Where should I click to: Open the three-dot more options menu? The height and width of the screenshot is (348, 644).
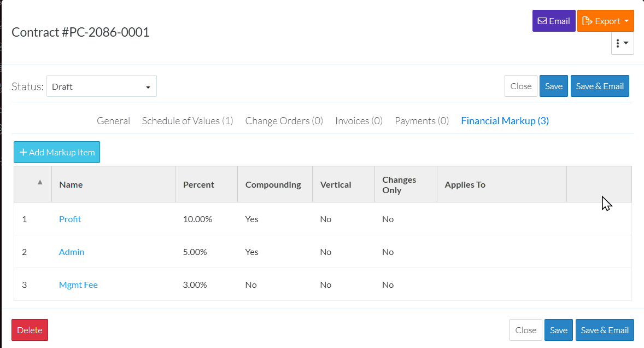click(622, 43)
